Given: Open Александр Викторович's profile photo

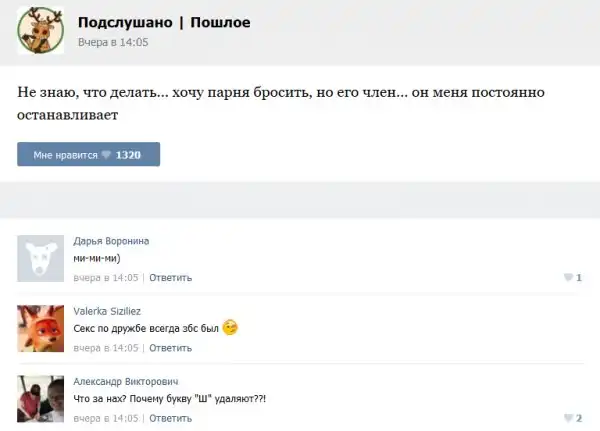Looking at the screenshot, I should click(x=40, y=398).
